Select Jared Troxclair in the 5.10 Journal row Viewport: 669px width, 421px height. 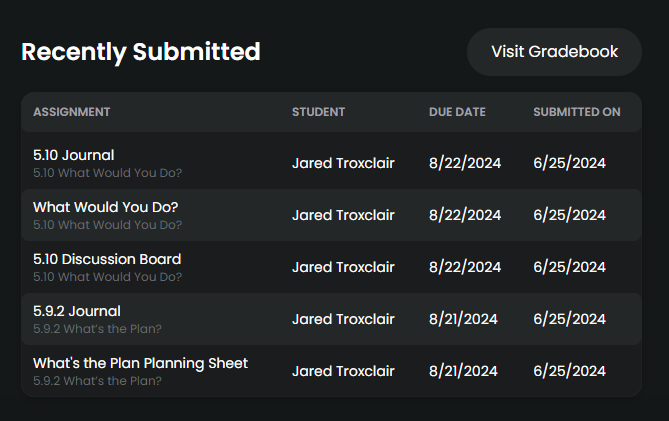[343, 163]
